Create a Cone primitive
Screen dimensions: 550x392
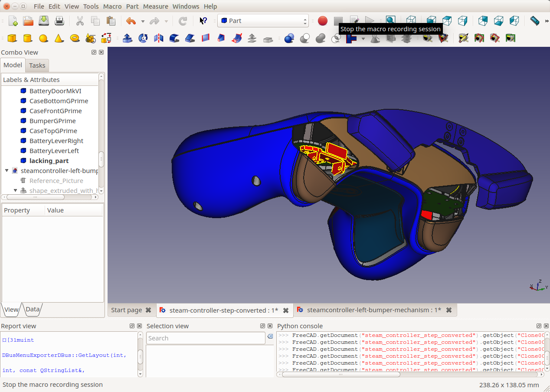coord(59,38)
